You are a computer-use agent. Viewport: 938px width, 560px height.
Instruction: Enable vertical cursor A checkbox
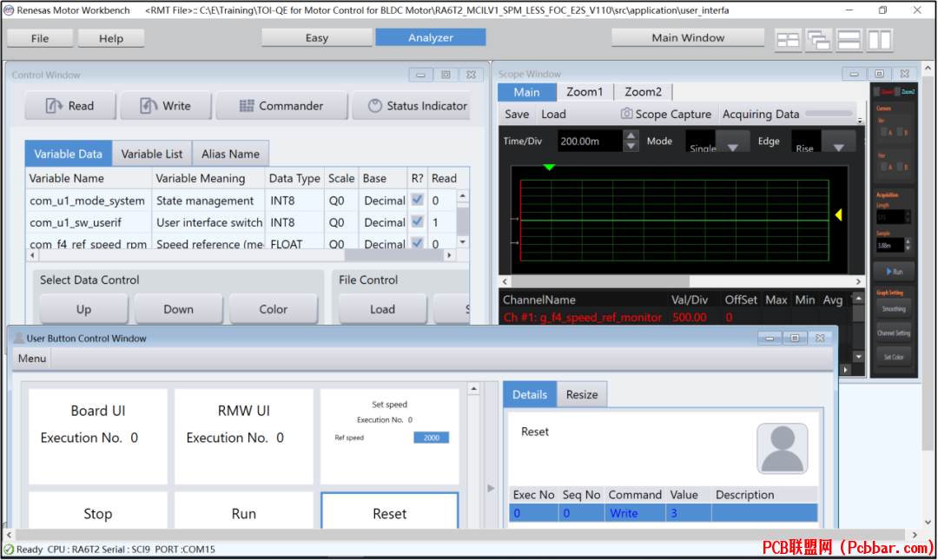(883, 132)
